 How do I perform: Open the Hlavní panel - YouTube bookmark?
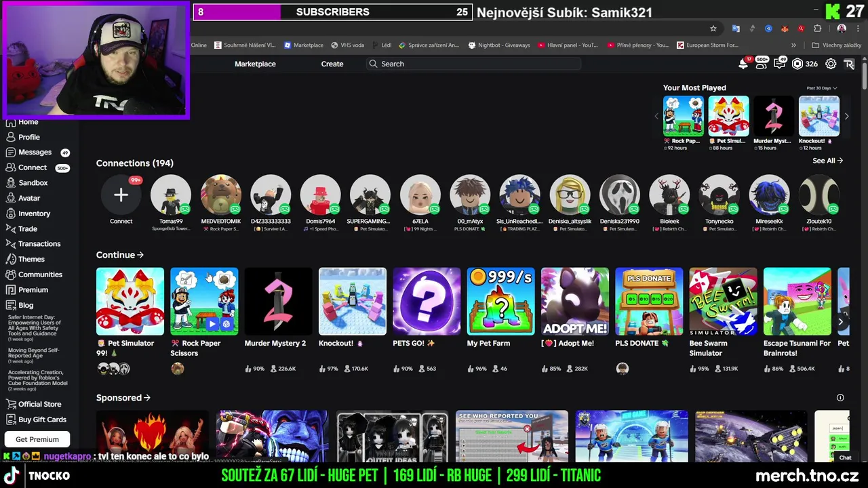[568, 45]
